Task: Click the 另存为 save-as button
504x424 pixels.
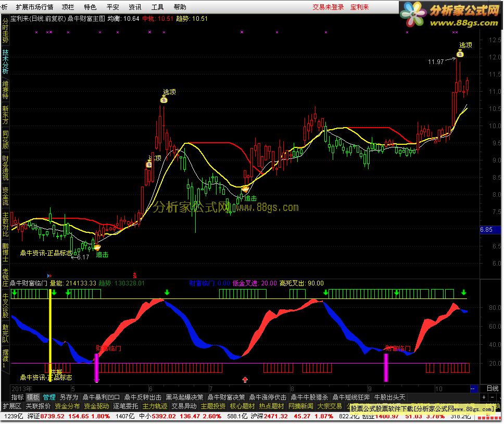Action: click(x=69, y=397)
